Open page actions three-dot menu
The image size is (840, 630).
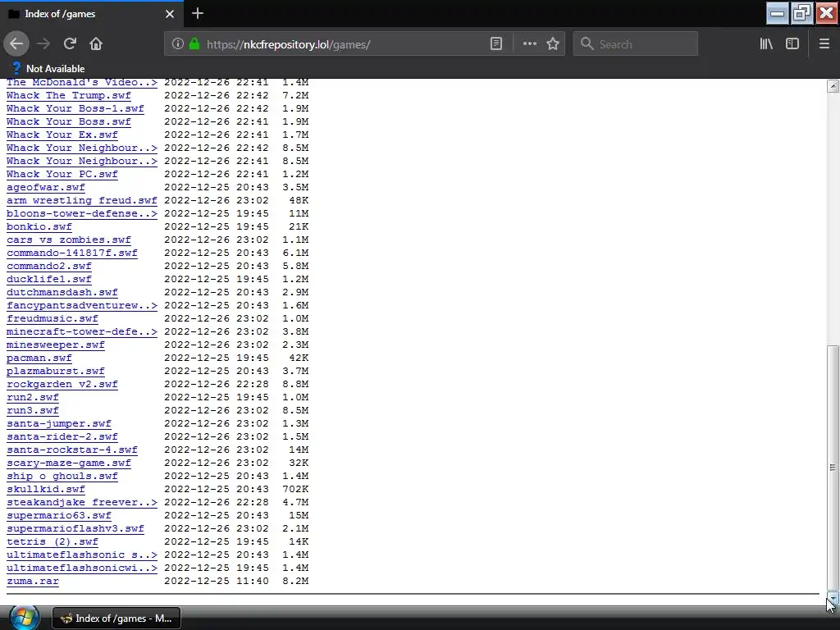coord(529,44)
